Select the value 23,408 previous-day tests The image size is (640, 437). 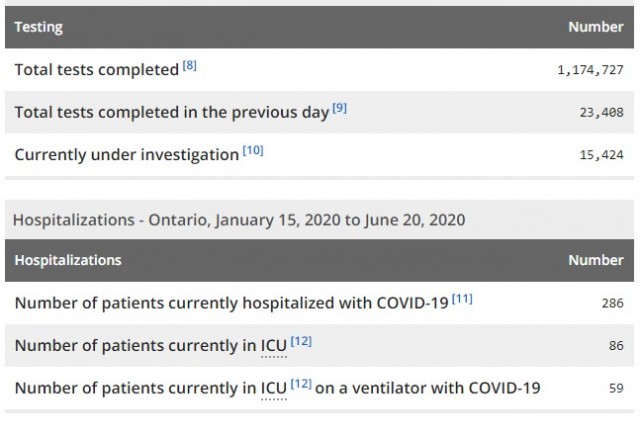click(602, 112)
